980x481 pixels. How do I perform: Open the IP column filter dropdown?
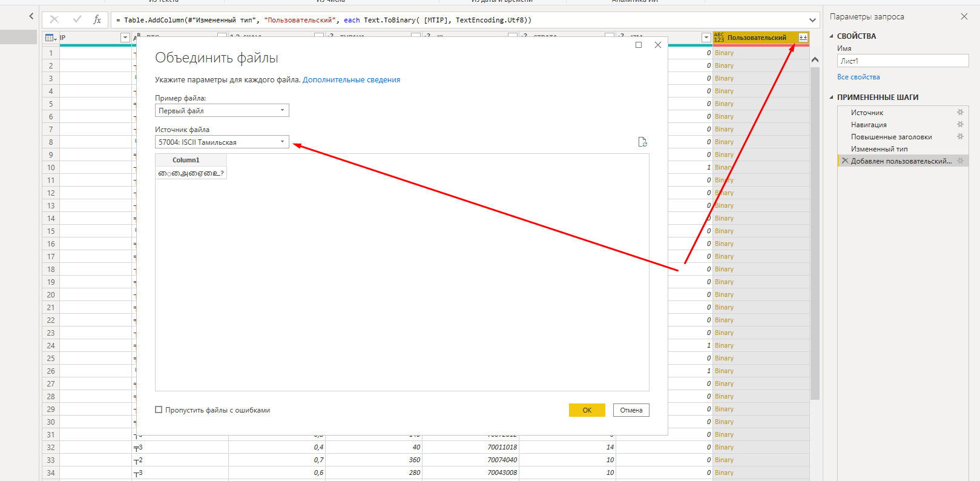point(125,38)
